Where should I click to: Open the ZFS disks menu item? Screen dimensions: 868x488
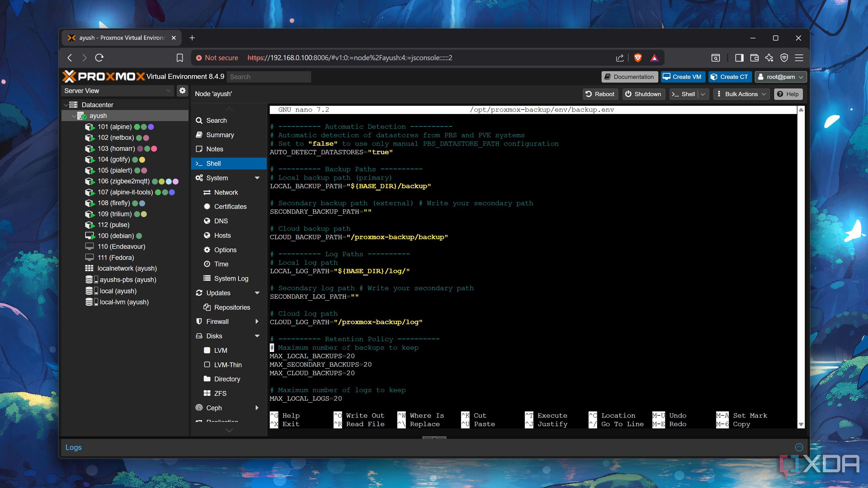(x=229, y=393)
